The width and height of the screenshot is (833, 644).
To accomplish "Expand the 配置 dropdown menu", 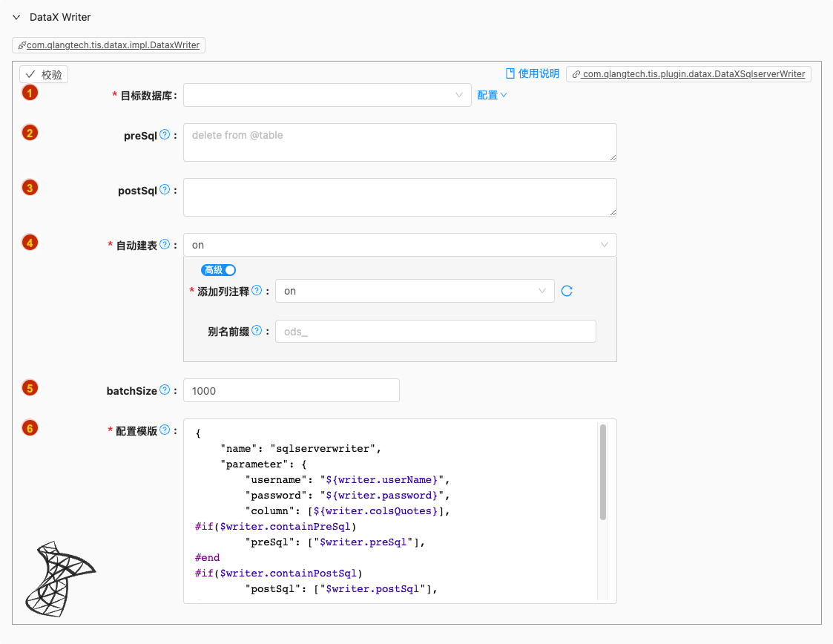I will click(x=492, y=95).
